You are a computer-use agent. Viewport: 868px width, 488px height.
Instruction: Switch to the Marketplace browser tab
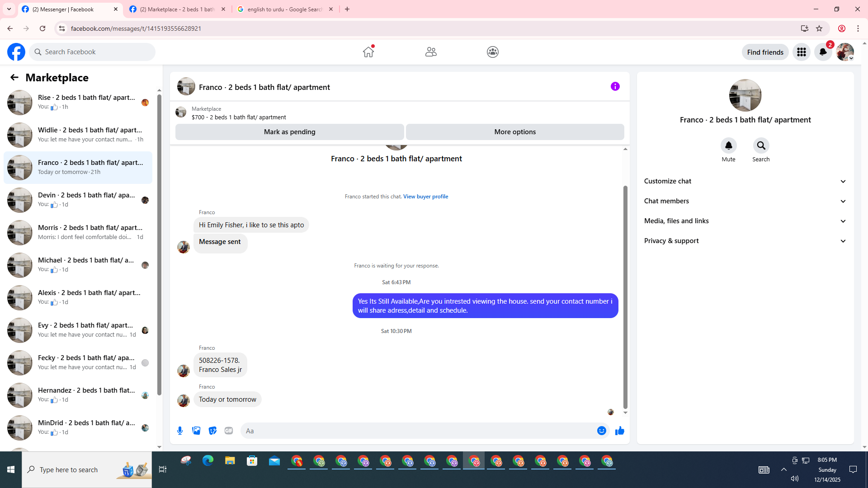point(177,9)
